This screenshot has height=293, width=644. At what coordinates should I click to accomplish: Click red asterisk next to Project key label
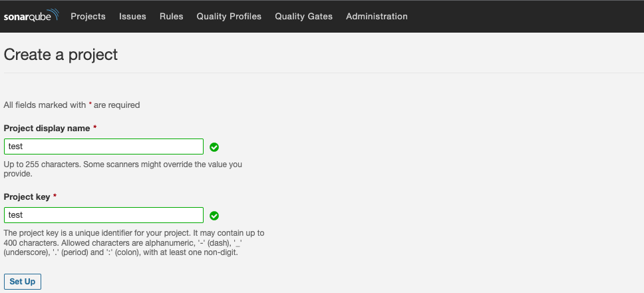[x=55, y=197]
